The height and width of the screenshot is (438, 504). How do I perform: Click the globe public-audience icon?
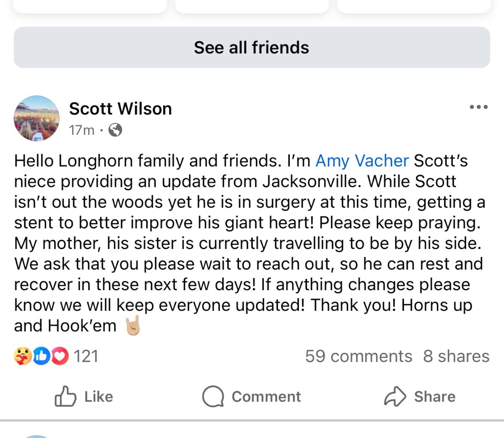[x=115, y=130]
